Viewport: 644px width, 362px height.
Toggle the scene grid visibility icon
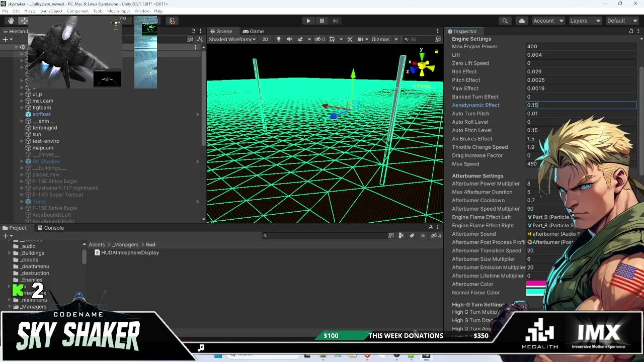[x=332, y=39]
